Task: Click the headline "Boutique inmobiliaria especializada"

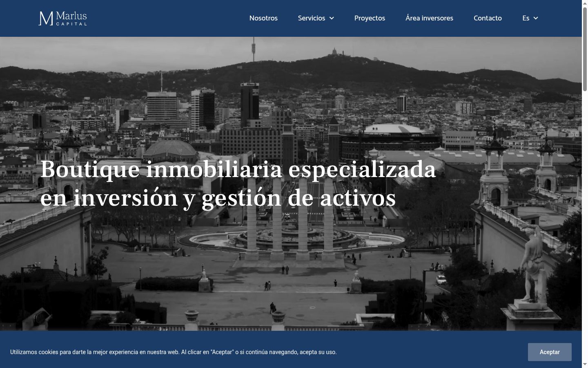Action: (238, 169)
